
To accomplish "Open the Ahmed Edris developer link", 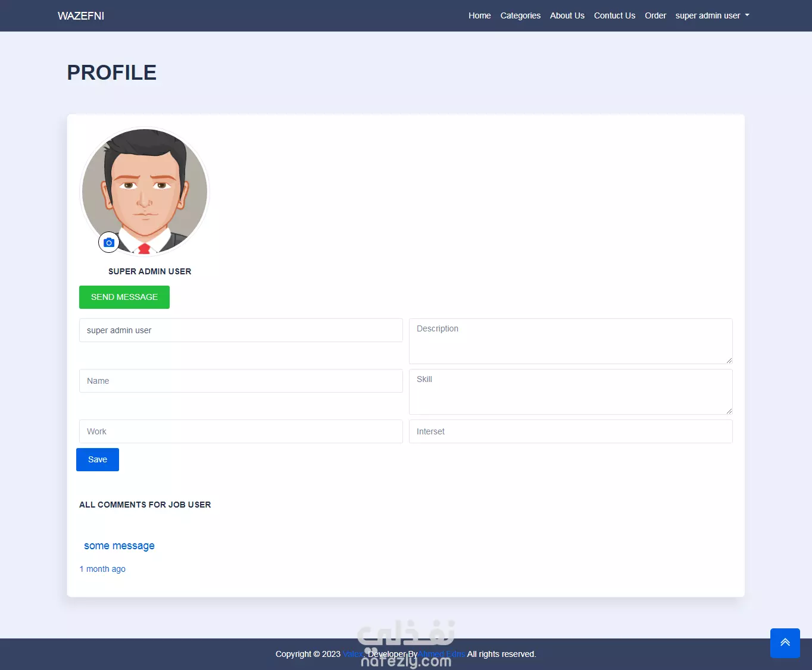I will click(441, 654).
